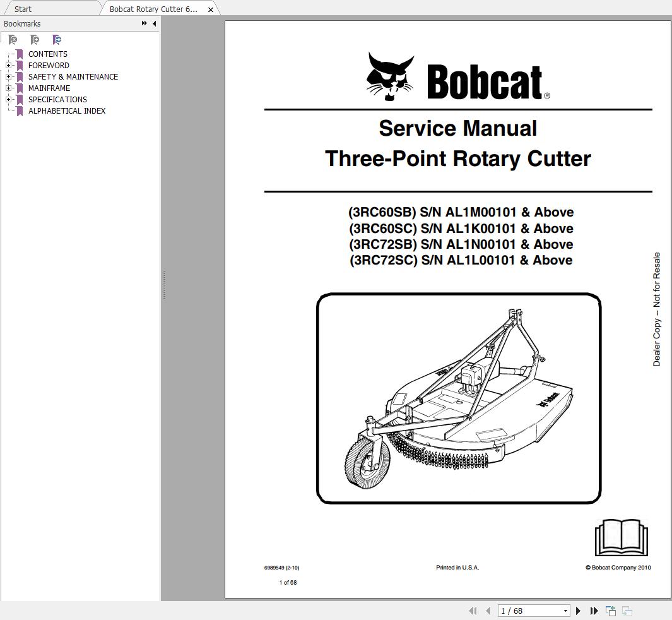Open the FOREWORD bookmark
Viewport: 672px width, 620px height.
[49, 65]
